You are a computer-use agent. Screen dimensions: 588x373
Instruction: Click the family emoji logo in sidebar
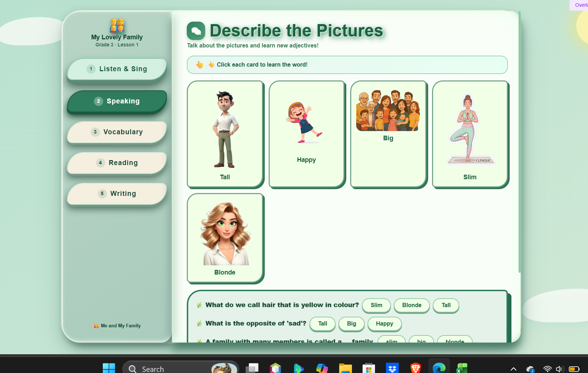click(117, 26)
